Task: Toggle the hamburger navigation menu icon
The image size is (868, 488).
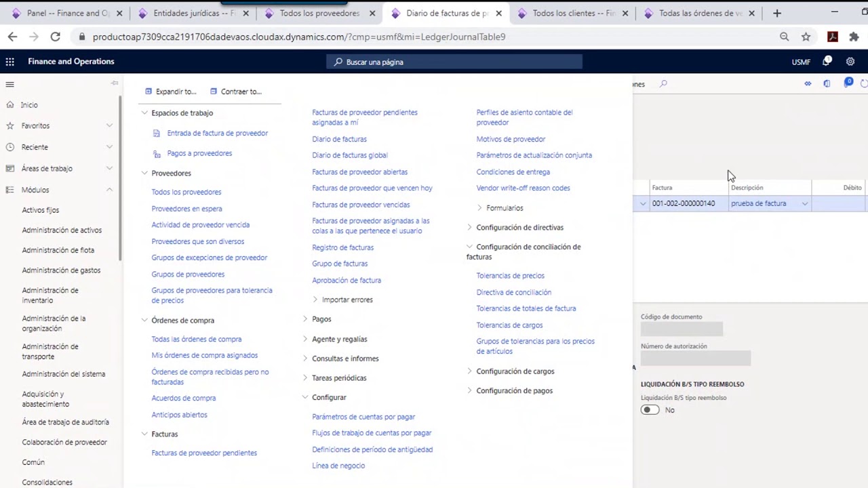Action: coord(9,84)
